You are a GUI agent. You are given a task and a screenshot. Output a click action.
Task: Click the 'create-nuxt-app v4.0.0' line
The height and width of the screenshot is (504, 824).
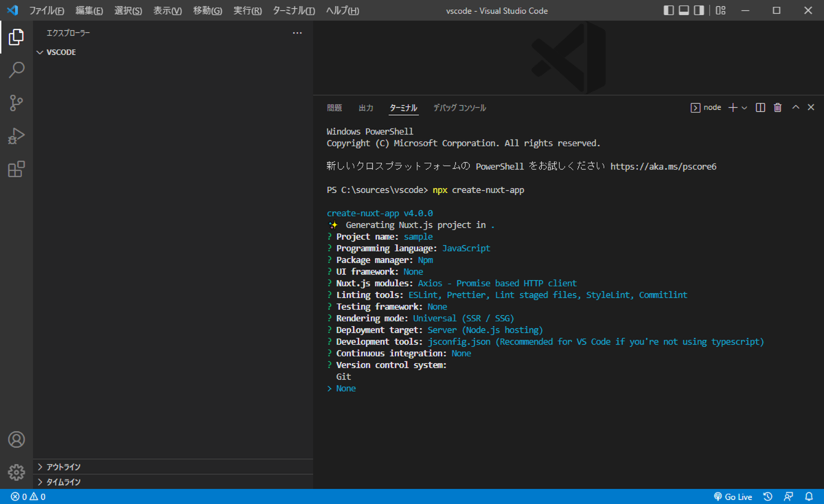[x=380, y=214]
